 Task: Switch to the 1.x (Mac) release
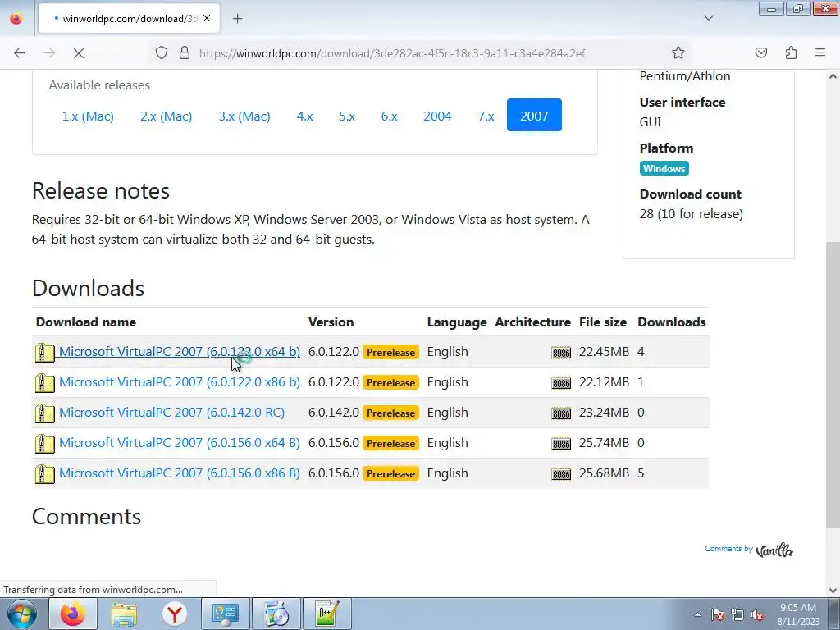pyautogui.click(x=88, y=116)
